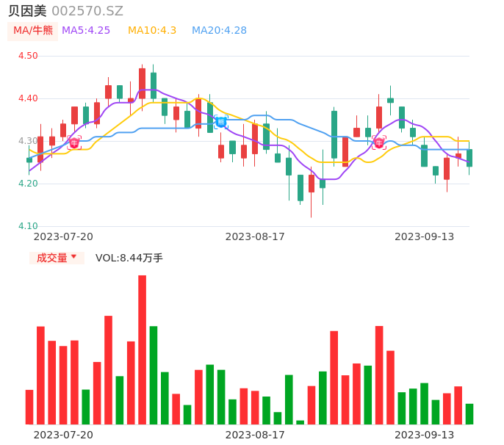Click the 2023-07-20 date label under the price chart
The width and height of the screenshot is (504, 445).
(x=63, y=236)
